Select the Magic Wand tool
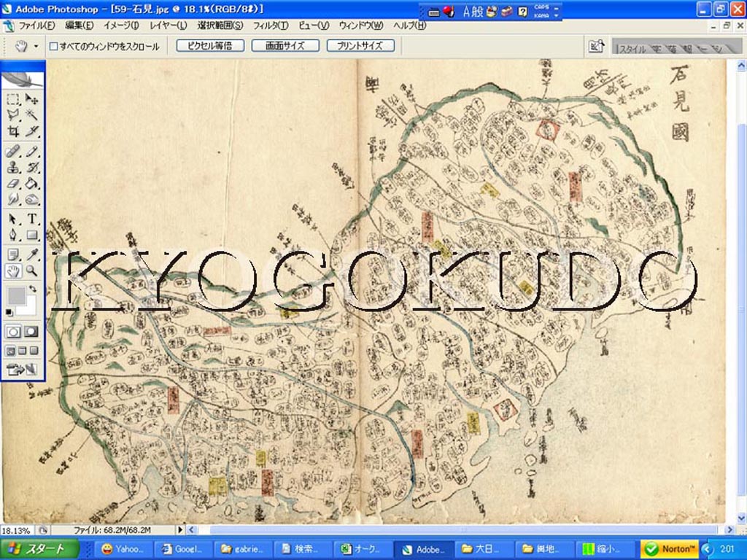 click(x=31, y=114)
